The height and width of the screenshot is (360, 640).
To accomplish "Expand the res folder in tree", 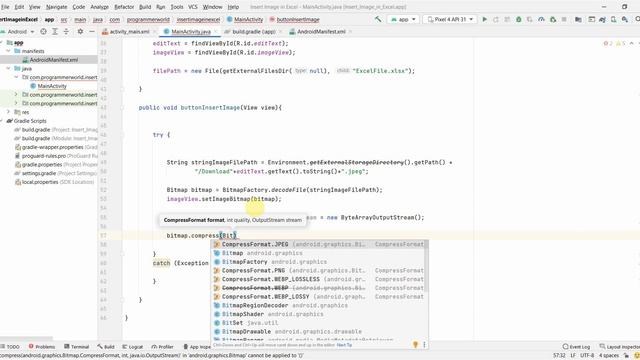I will [x=8, y=112].
